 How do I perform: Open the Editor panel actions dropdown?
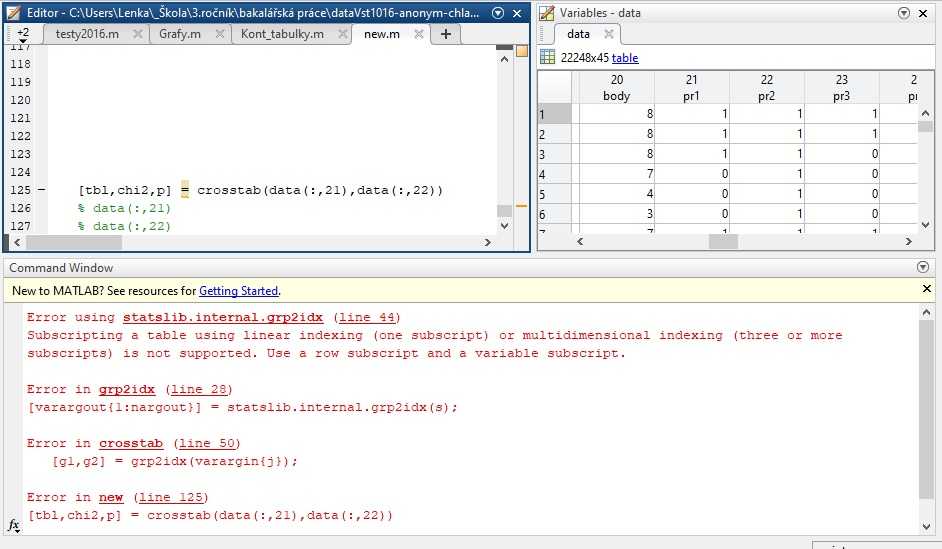coord(498,13)
